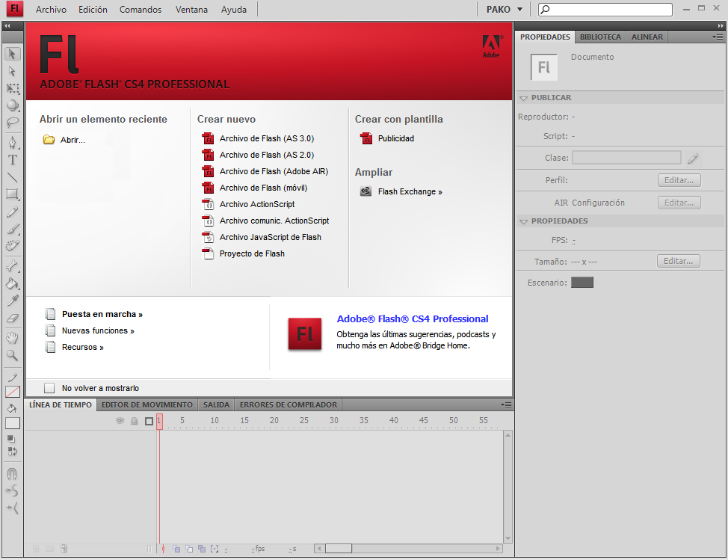
Task: Click the search input field
Action: [x=605, y=9]
